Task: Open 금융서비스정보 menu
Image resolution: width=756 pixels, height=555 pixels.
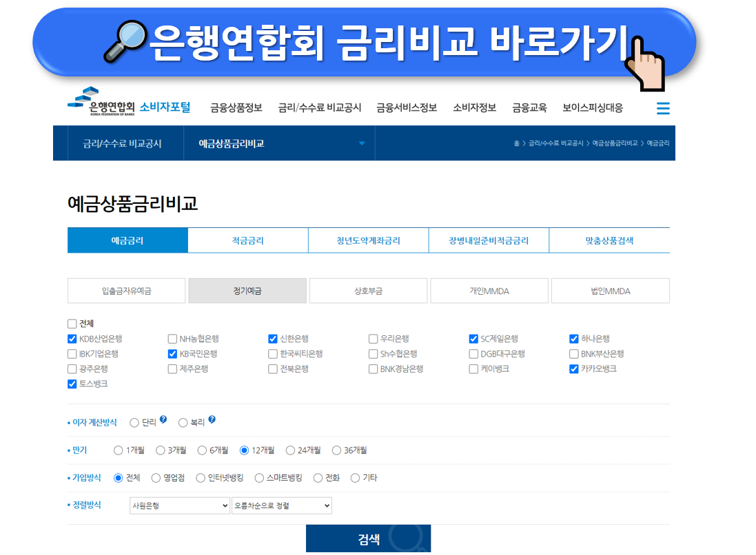Action: pyautogui.click(x=407, y=107)
